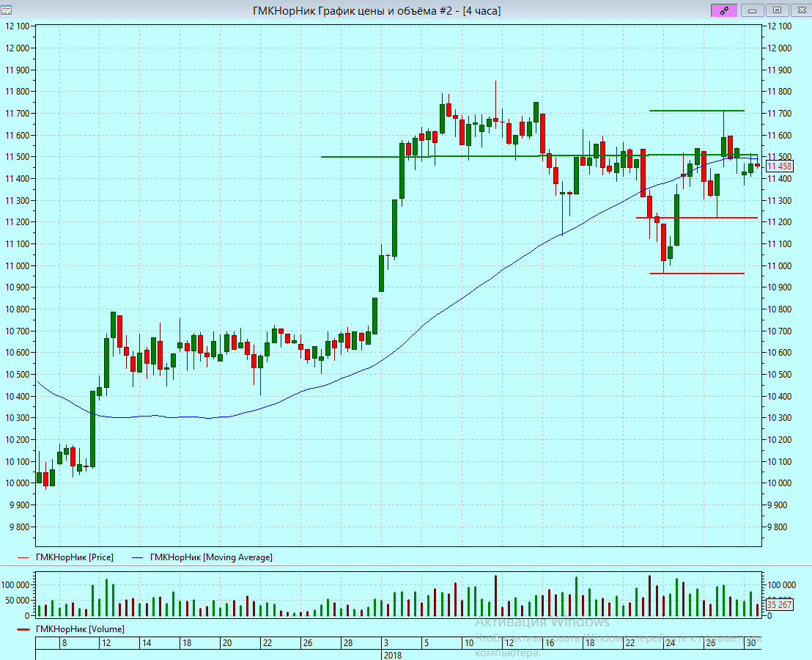Select the red horizontal line near 11 220
Screen dimensions: 812x660
[x=696, y=218]
